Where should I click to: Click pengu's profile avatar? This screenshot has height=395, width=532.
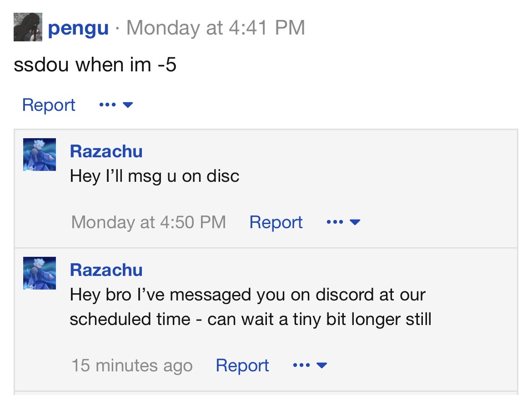28,27
